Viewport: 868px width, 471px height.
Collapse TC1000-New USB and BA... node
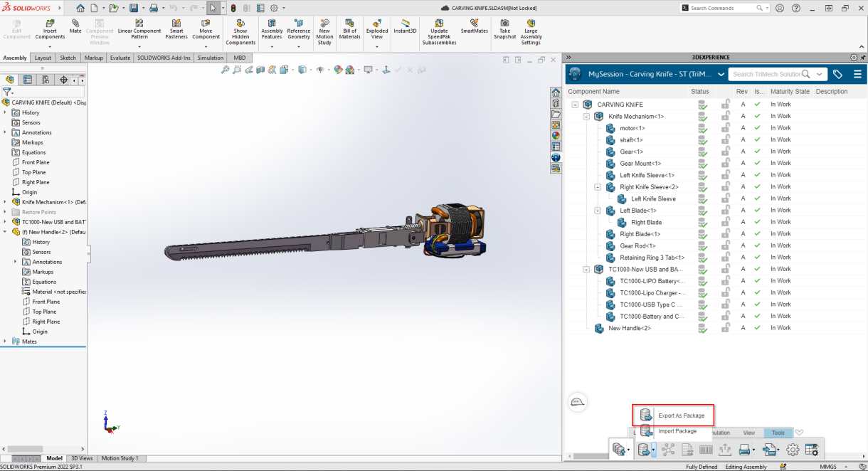pos(586,270)
